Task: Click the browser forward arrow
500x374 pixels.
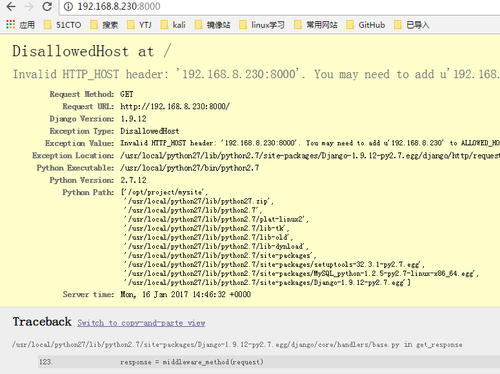Action: [x=29, y=6]
